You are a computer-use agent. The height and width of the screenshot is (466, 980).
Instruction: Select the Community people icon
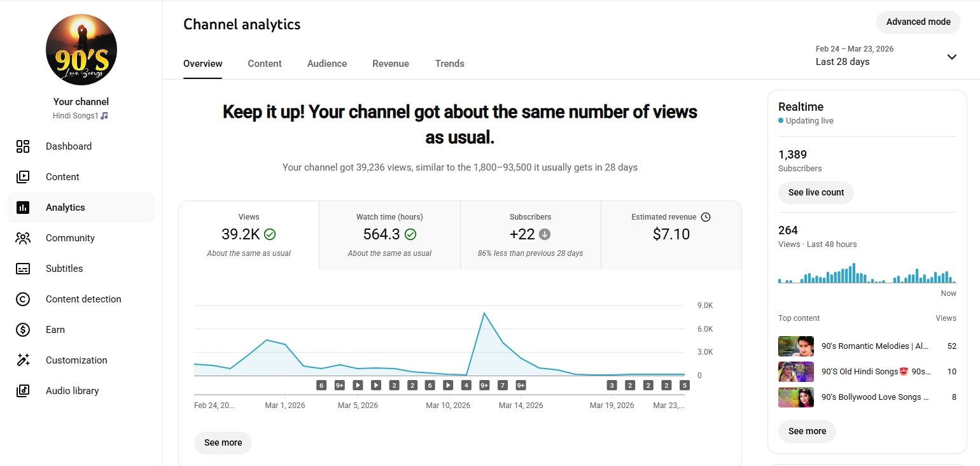[x=23, y=238]
